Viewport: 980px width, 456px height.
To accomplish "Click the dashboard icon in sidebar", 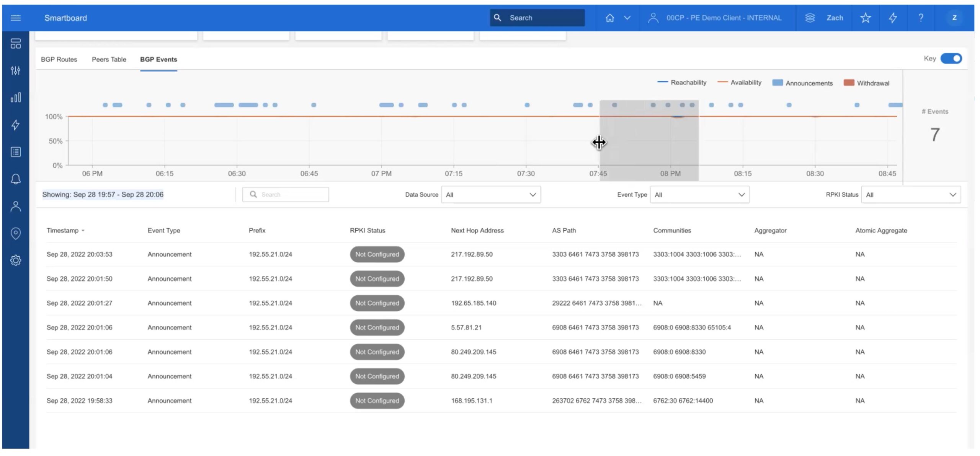I will 16,44.
